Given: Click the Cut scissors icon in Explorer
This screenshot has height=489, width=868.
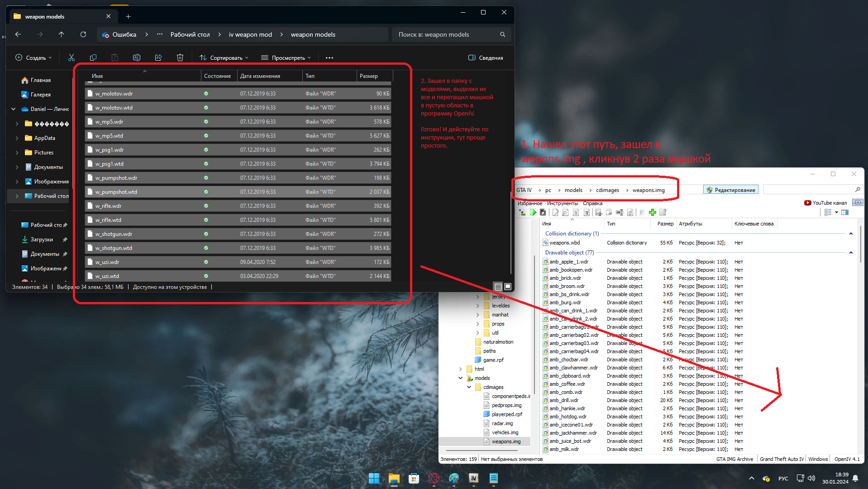Looking at the screenshot, I should (x=72, y=58).
